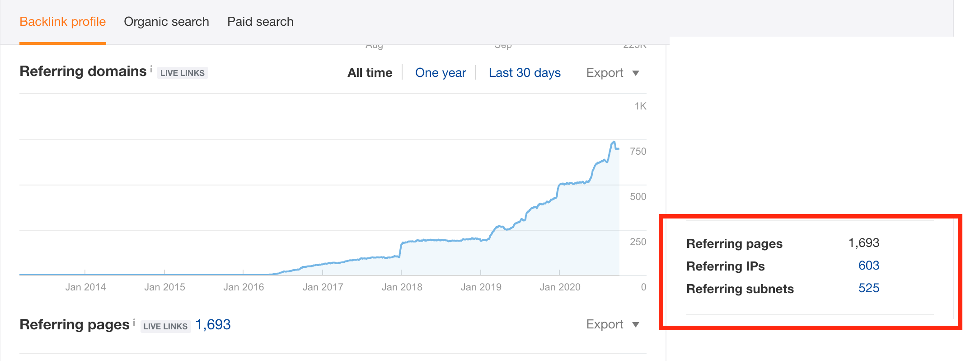Click info icon beside Referring pages heading
This screenshot has height=361, width=980.
tap(134, 323)
